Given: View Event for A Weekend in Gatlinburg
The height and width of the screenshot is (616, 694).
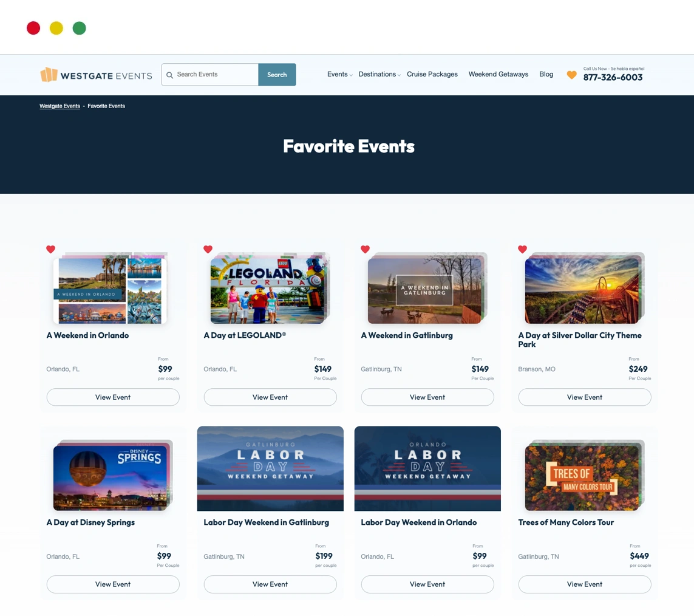Looking at the screenshot, I should [427, 397].
